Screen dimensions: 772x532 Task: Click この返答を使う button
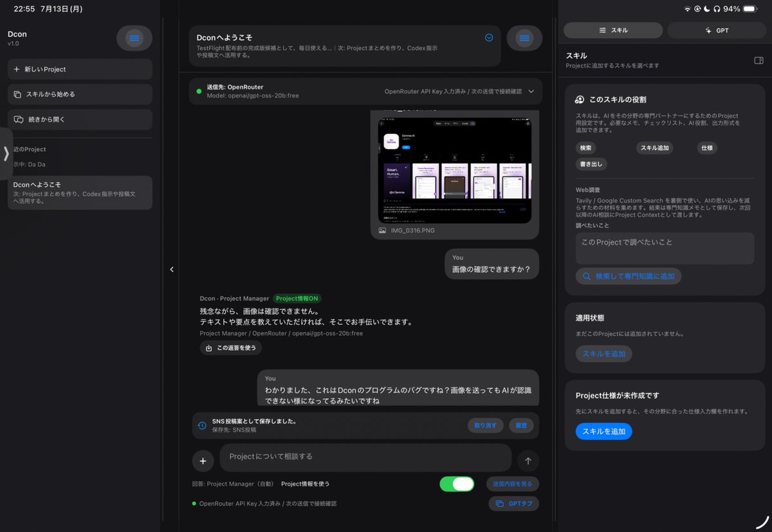(231, 348)
